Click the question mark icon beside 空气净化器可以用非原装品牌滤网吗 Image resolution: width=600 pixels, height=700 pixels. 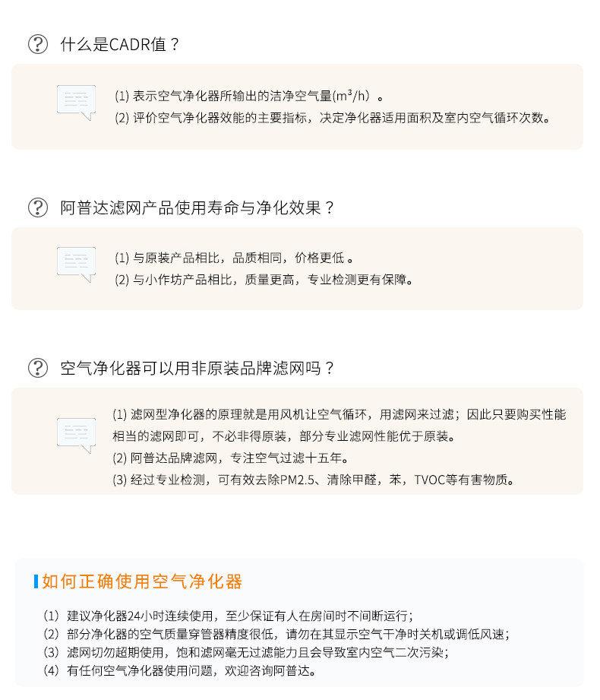(38, 369)
